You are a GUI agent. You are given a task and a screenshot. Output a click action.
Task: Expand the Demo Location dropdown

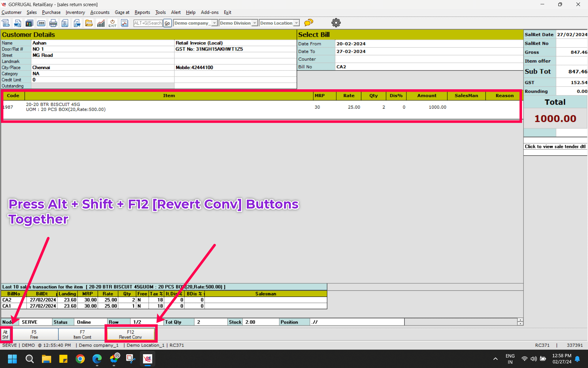click(296, 23)
